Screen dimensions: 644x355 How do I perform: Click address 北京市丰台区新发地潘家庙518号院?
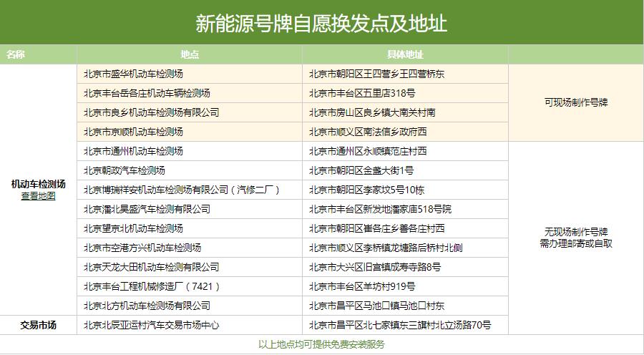pos(381,209)
